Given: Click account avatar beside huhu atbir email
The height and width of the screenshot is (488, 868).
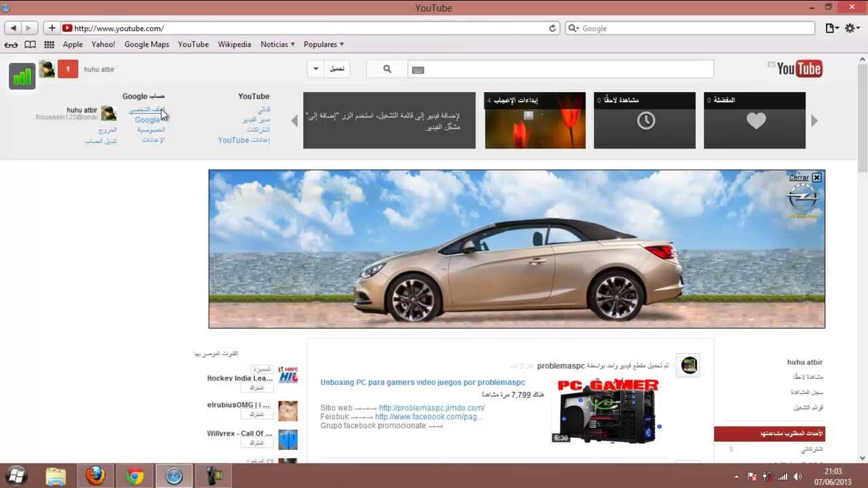Looking at the screenshot, I should 108,113.
